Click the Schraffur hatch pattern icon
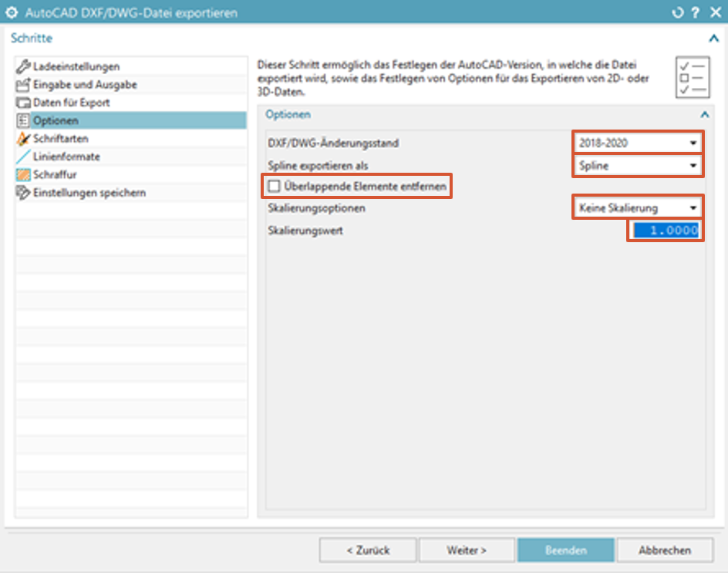The height and width of the screenshot is (573, 728). pos(23,174)
